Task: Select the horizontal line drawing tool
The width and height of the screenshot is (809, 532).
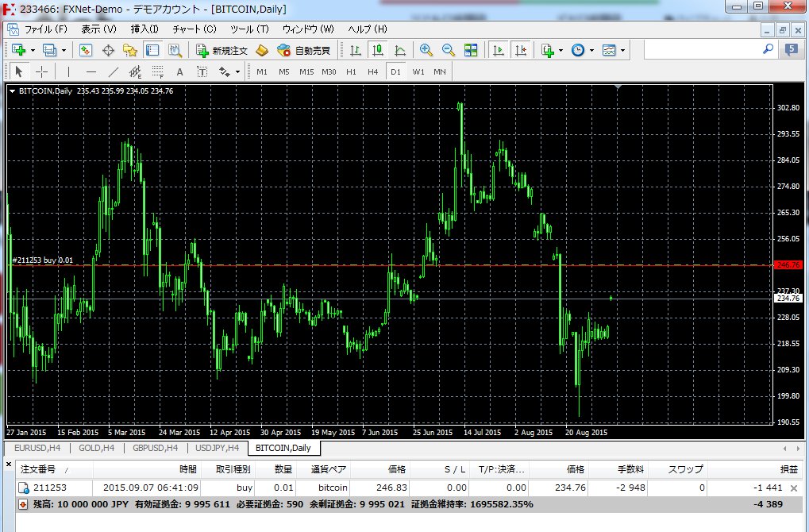Action: coord(91,71)
